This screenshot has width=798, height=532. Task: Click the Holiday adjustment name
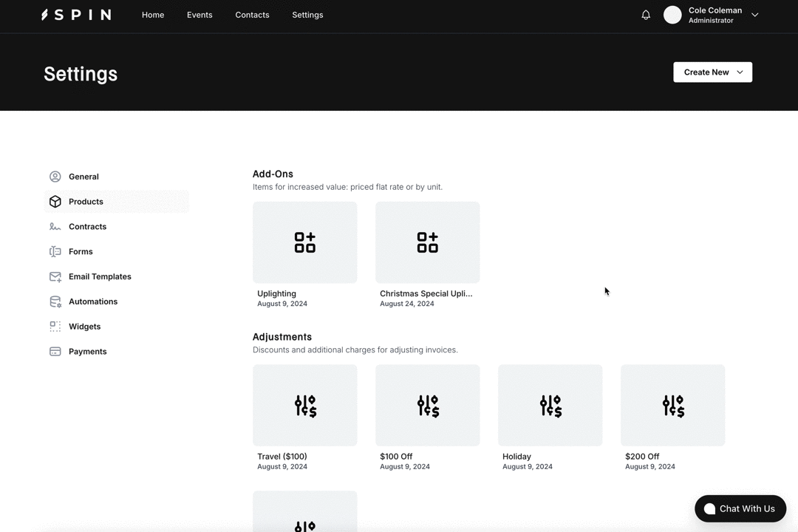tap(516, 457)
